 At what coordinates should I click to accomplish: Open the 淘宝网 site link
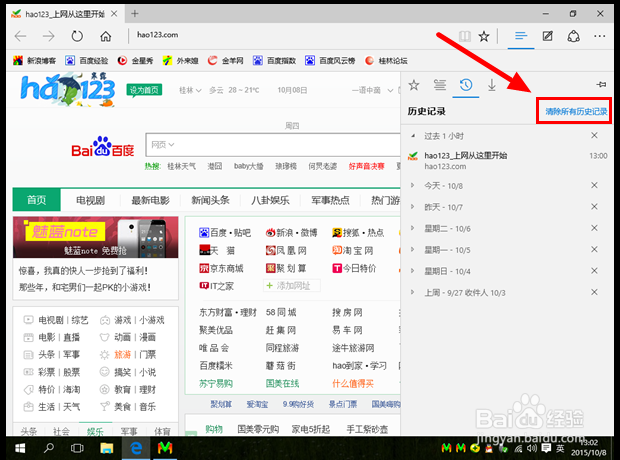click(352, 250)
